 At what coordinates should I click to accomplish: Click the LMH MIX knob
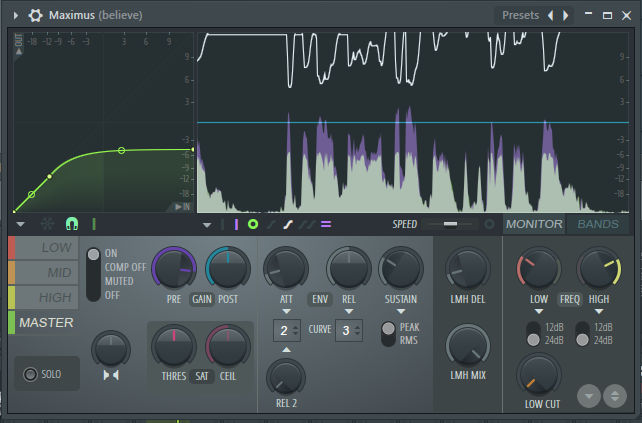pyautogui.click(x=468, y=346)
